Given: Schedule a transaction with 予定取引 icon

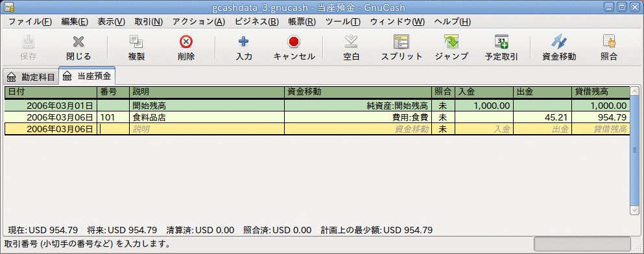Looking at the screenshot, I should click(x=501, y=41).
